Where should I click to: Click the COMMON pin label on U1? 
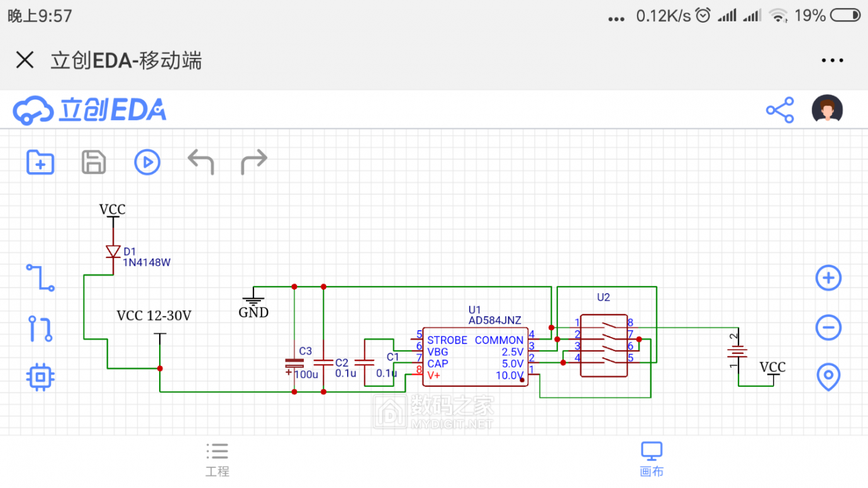tap(499, 340)
